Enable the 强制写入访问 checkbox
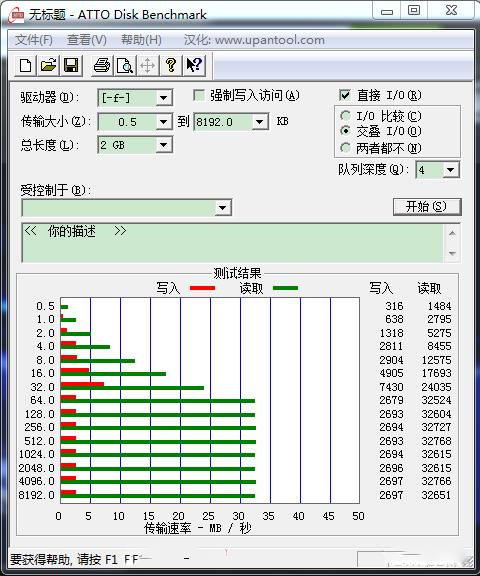This screenshot has height=576, width=480. pyautogui.click(x=199, y=96)
